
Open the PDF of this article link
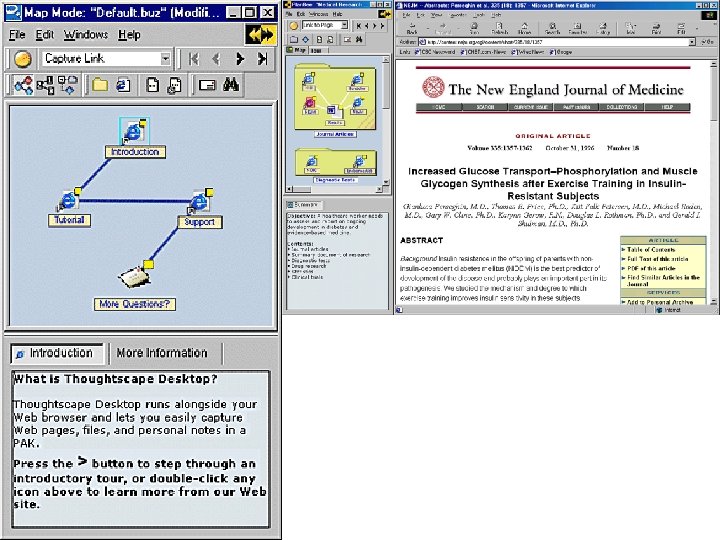pyautogui.click(x=651, y=268)
